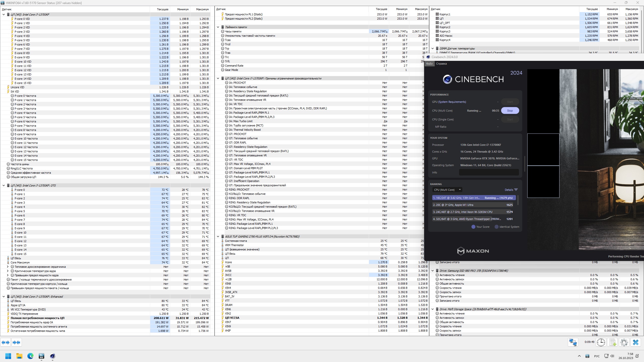This screenshot has width=644, height=362.
Task: Stop the running CPU Multi Core test
Action: [510, 111]
